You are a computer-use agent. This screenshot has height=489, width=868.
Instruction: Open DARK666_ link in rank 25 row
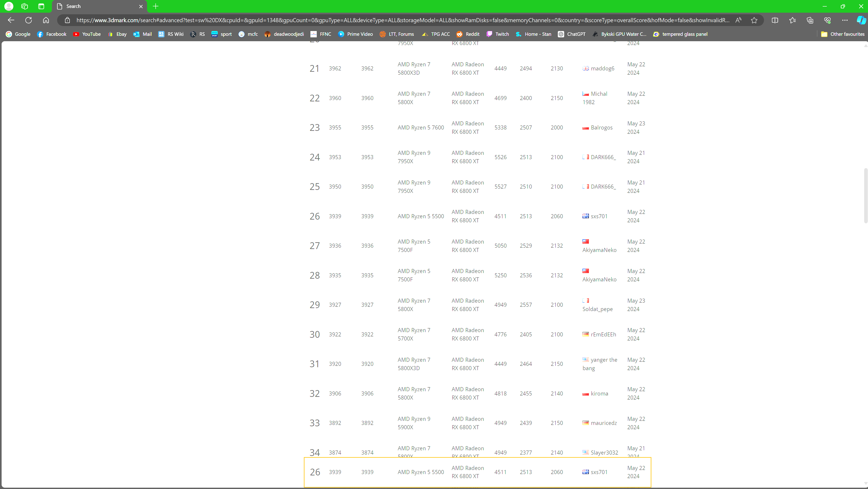coord(603,187)
